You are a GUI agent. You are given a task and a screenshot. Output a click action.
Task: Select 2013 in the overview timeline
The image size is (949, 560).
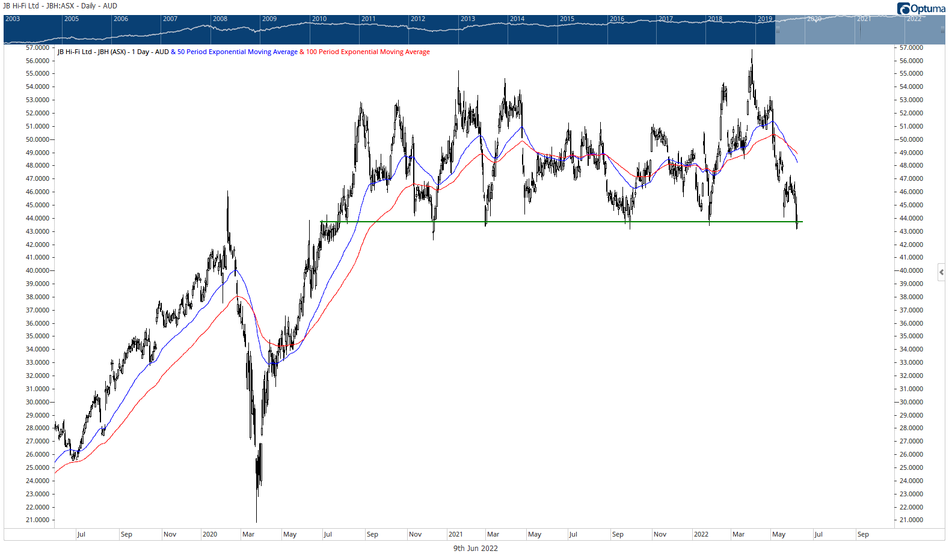click(468, 19)
